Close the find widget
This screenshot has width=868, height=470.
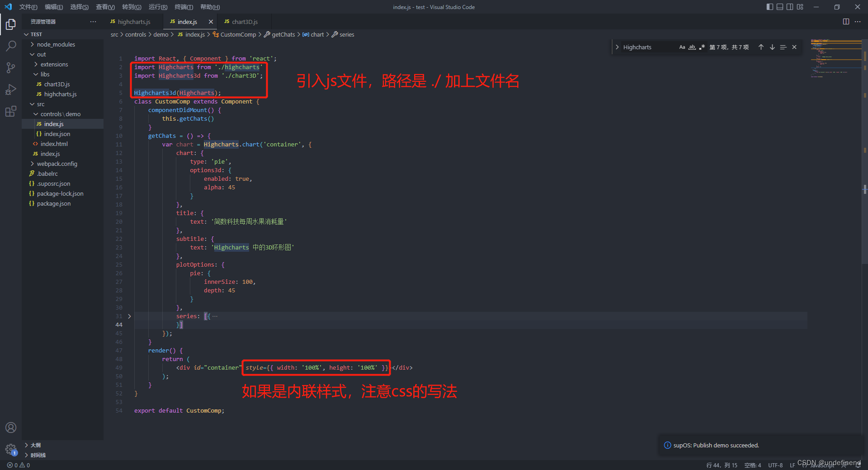click(x=794, y=47)
